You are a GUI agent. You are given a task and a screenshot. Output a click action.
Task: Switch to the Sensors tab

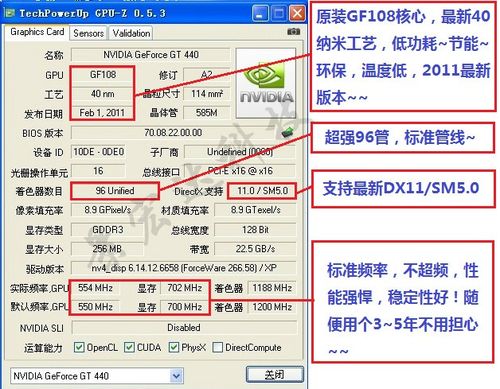[88, 33]
